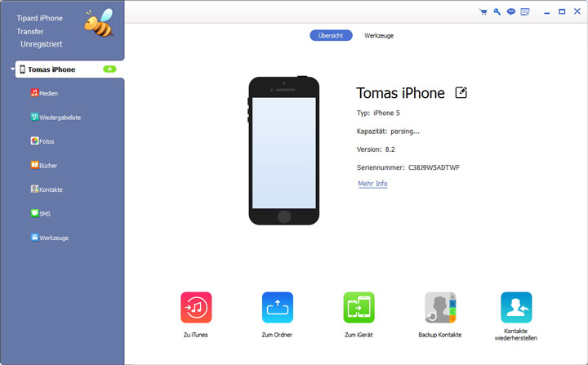
Task: Open Medien in the sidebar
Action: point(44,93)
